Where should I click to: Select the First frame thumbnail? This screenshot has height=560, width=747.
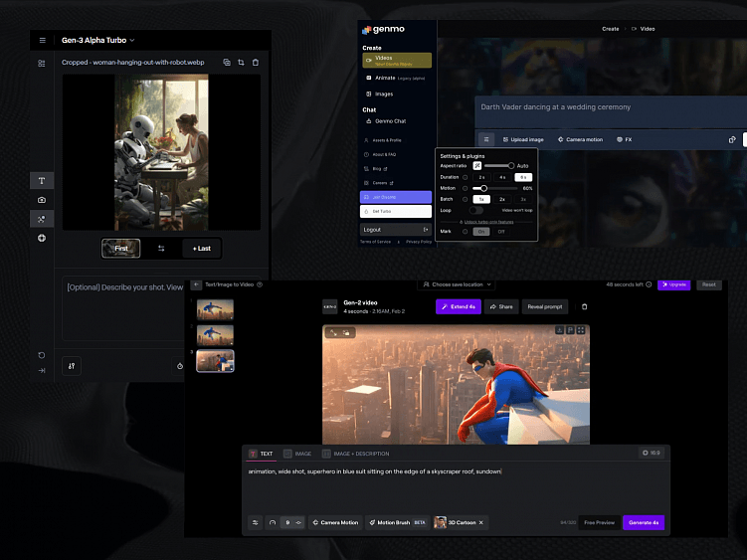click(x=121, y=249)
